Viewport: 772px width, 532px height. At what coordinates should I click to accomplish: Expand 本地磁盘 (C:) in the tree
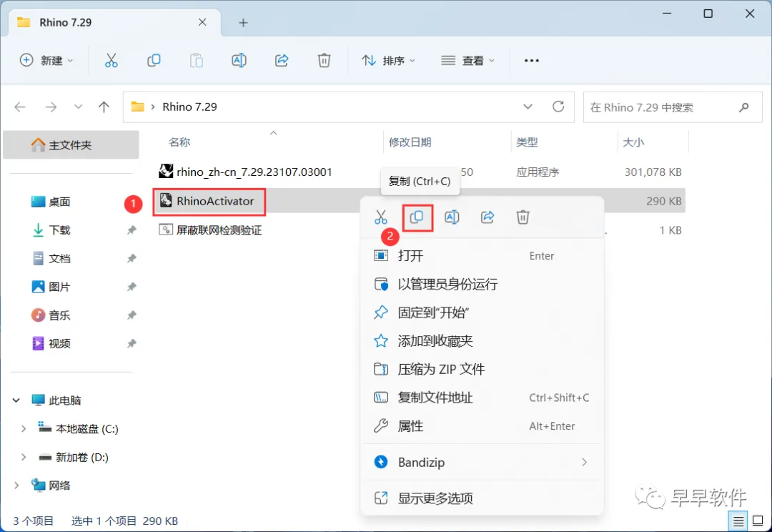23,429
